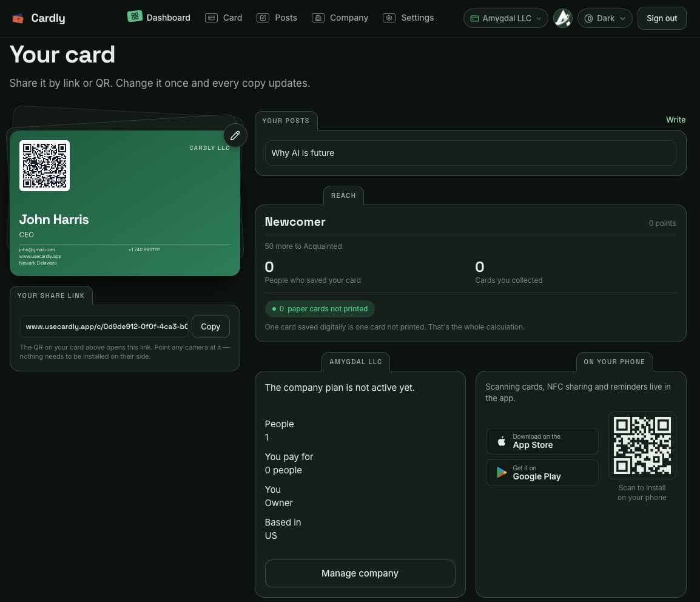Click the Sign out button

click(662, 18)
